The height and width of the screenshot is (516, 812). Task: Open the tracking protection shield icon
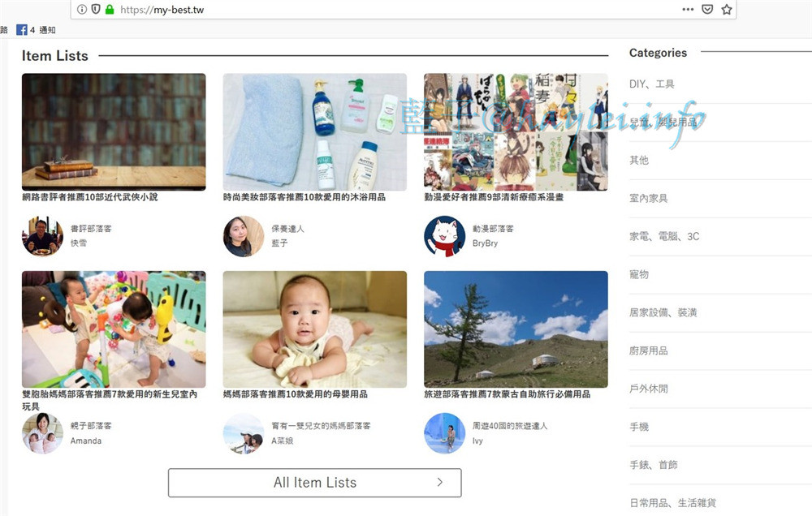(x=96, y=9)
